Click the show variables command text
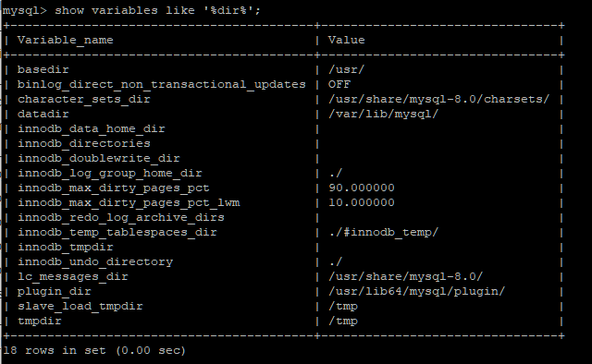The width and height of the screenshot is (592, 364). [x=157, y=10]
